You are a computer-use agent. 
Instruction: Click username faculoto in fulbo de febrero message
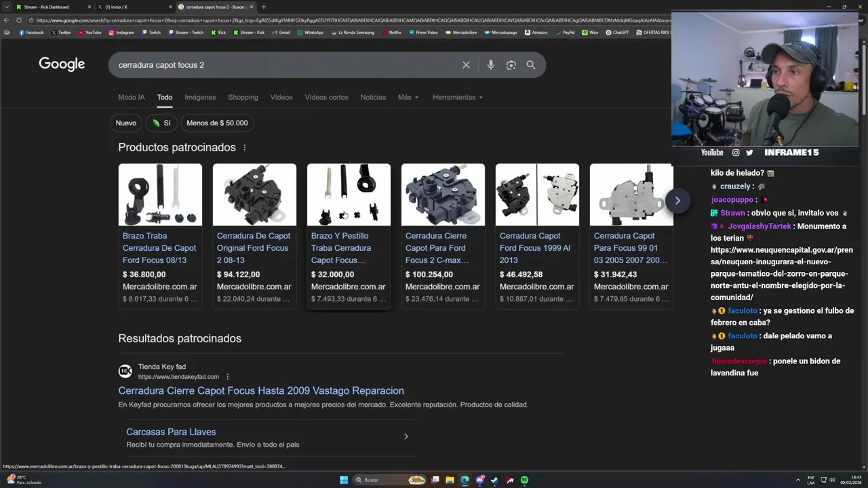point(743,310)
